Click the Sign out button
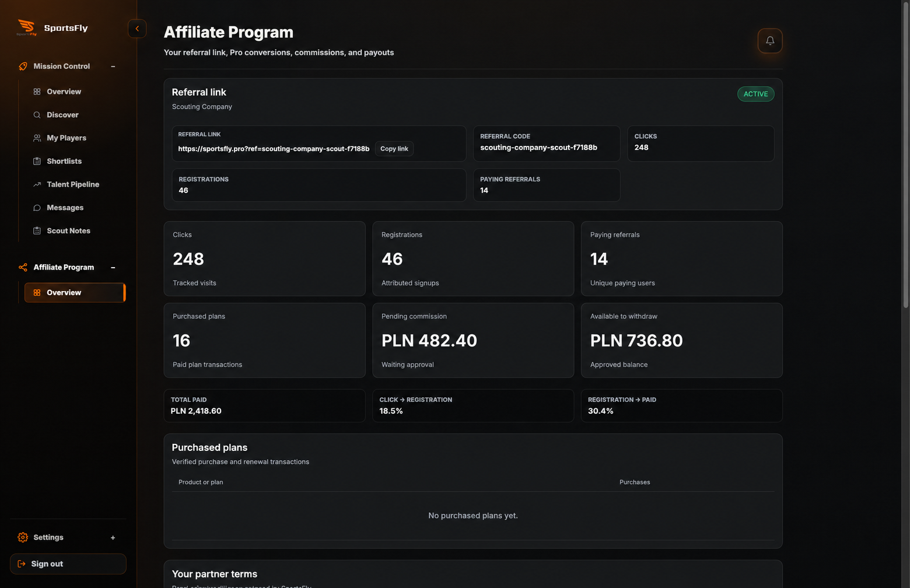Image resolution: width=910 pixels, height=588 pixels. [x=68, y=564]
